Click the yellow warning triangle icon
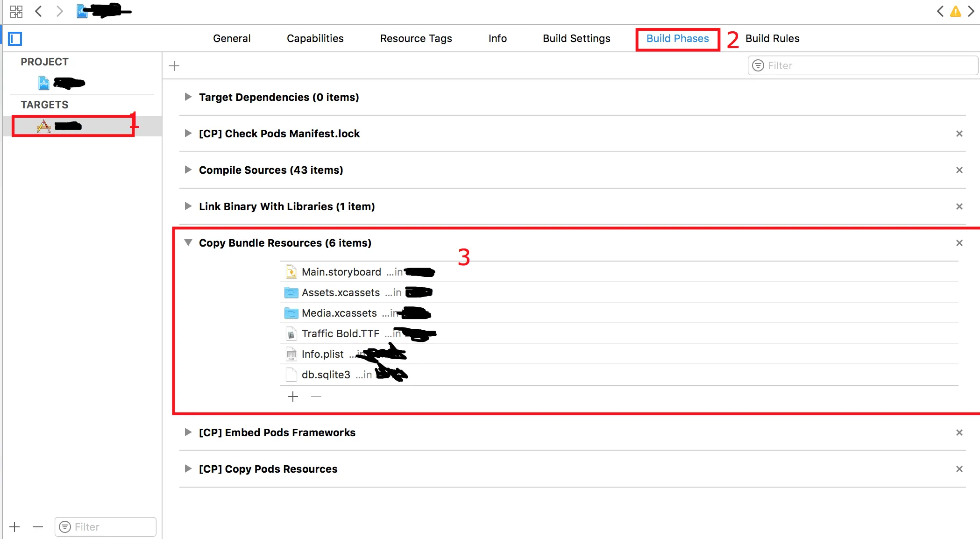This screenshot has height=539, width=980. pyautogui.click(x=955, y=11)
